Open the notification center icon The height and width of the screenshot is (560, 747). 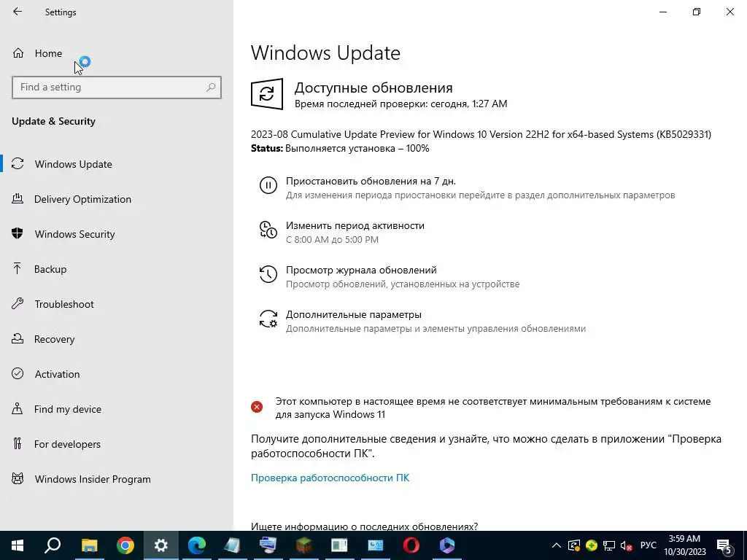point(724,545)
